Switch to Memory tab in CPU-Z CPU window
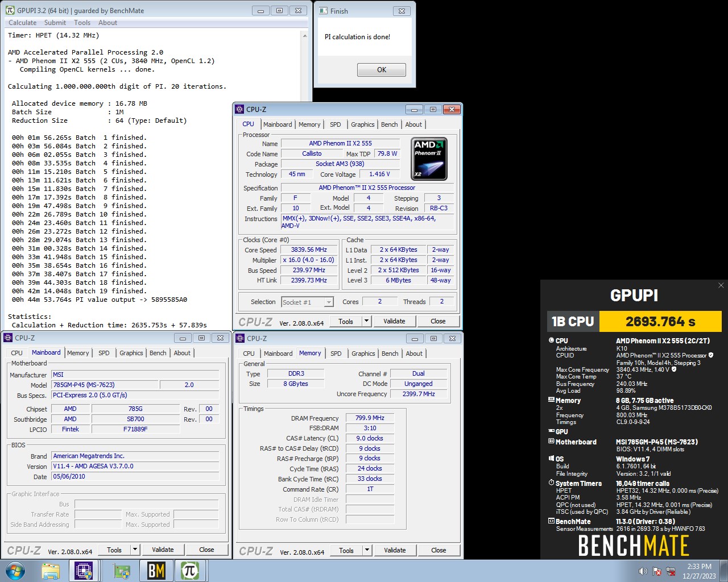Screen dimensions: 728x582 pyautogui.click(x=309, y=124)
